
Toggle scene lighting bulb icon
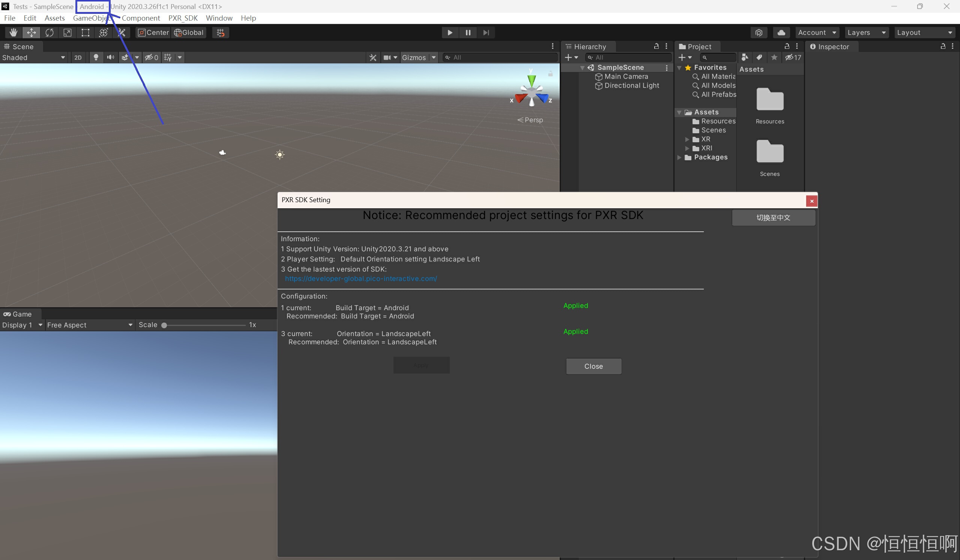tap(96, 57)
